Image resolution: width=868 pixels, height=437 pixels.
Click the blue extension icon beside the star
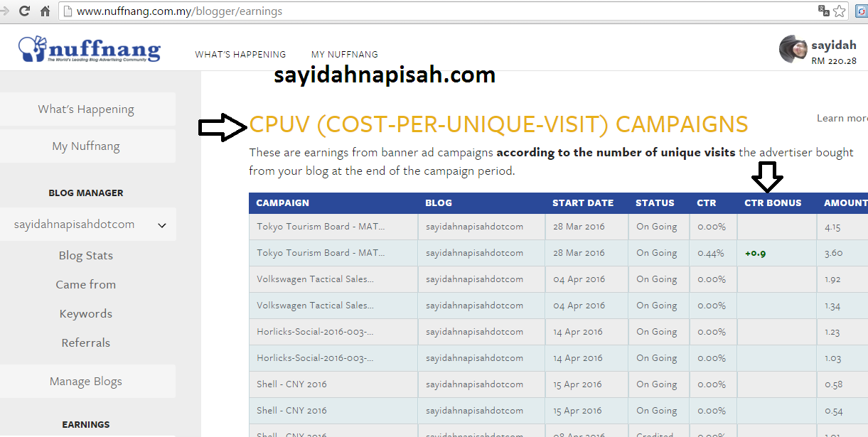[862, 11]
